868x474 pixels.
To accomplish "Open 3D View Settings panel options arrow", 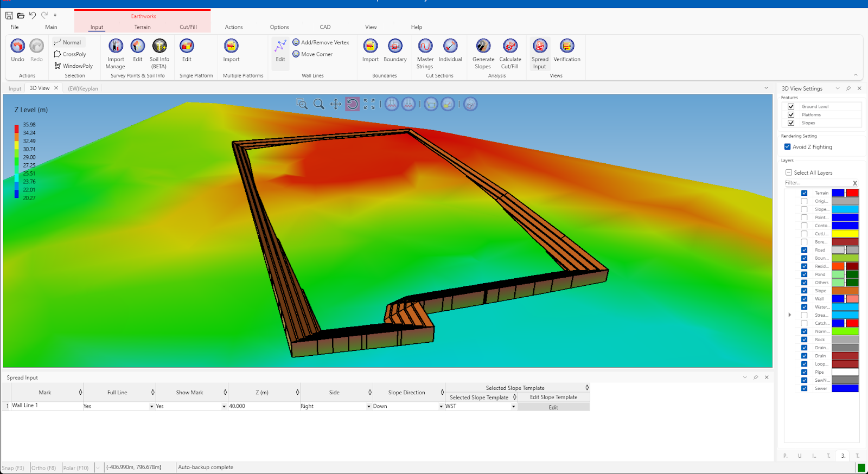I will tap(838, 88).
